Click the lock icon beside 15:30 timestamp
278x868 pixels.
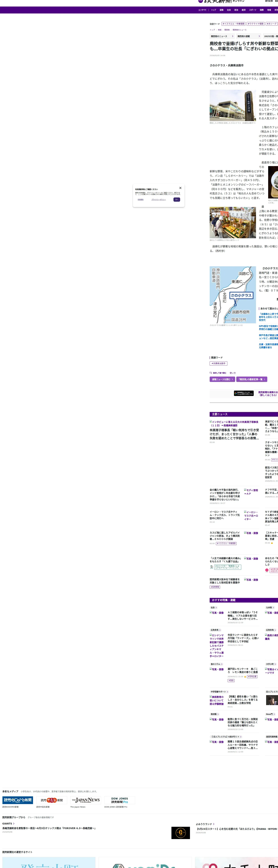(x=245, y=677)
